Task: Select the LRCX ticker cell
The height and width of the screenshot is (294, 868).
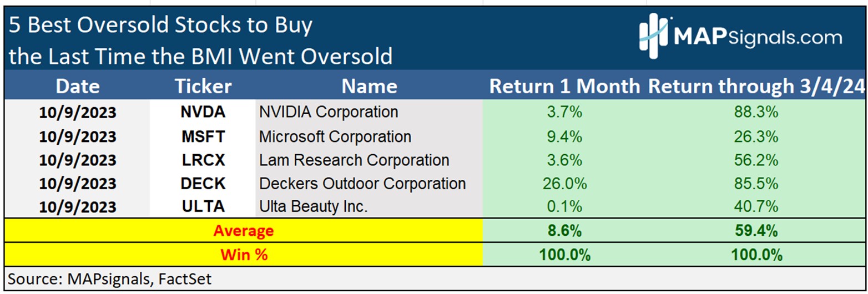Action: (x=203, y=160)
